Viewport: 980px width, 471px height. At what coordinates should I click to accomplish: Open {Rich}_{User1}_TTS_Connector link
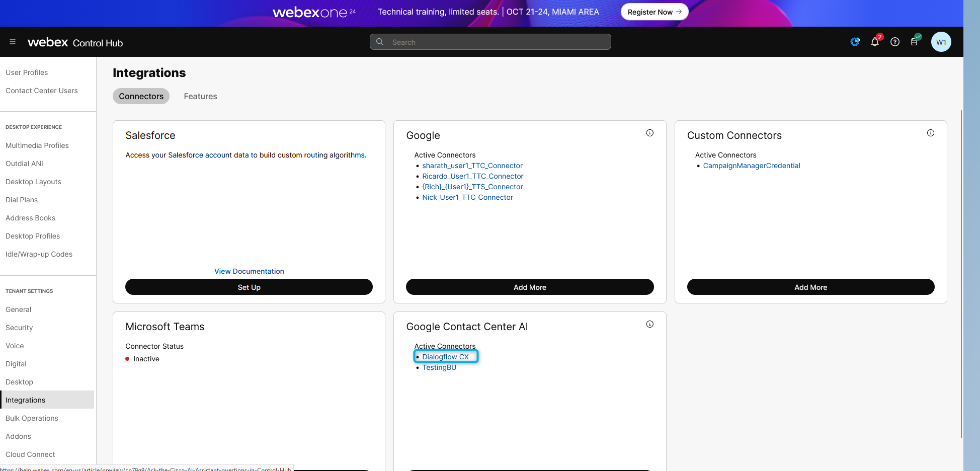point(472,187)
